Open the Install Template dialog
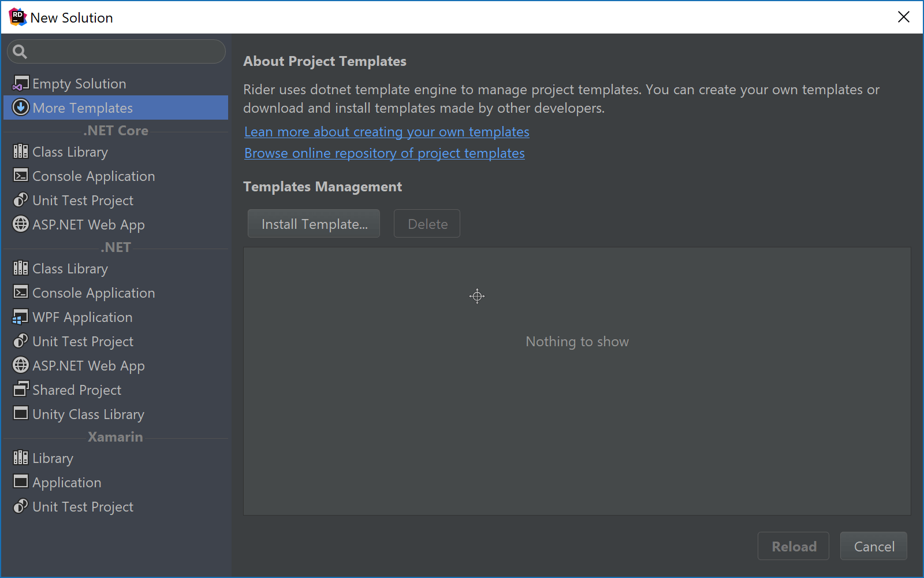This screenshot has width=924, height=578. click(314, 224)
